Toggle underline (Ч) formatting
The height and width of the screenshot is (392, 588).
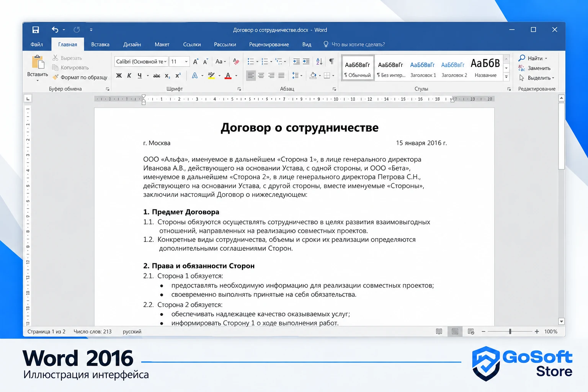[140, 76]
